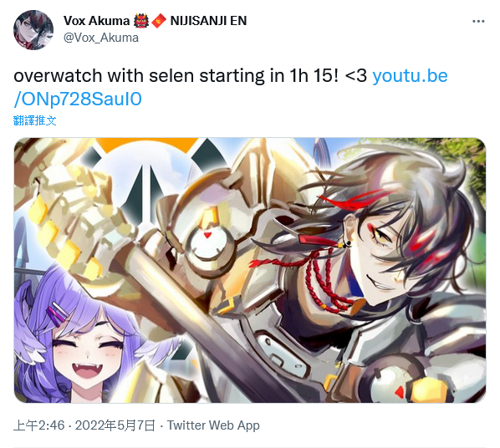Click the tweet timestamp 上午2:46

[x=39, y=425]
